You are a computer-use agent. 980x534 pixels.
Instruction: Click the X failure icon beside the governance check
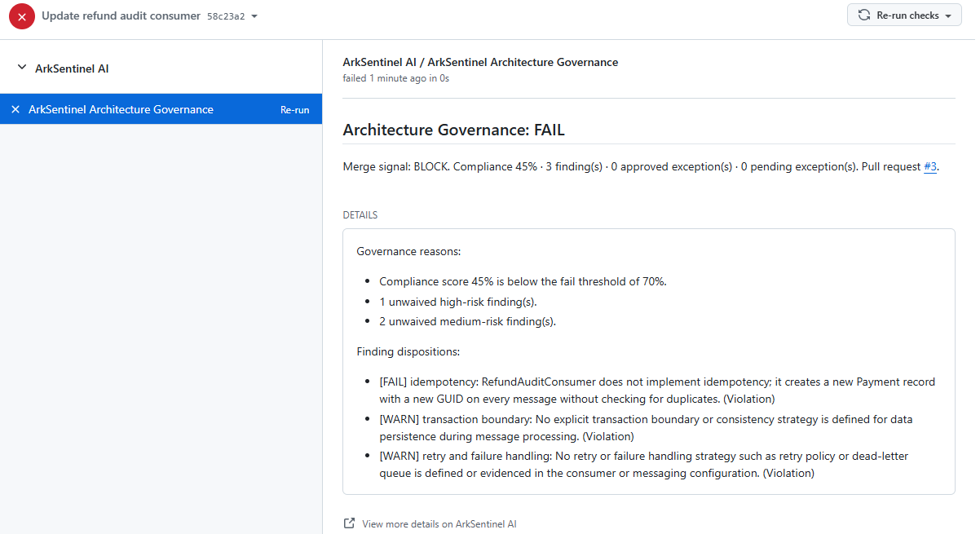[x=15, y=109]
